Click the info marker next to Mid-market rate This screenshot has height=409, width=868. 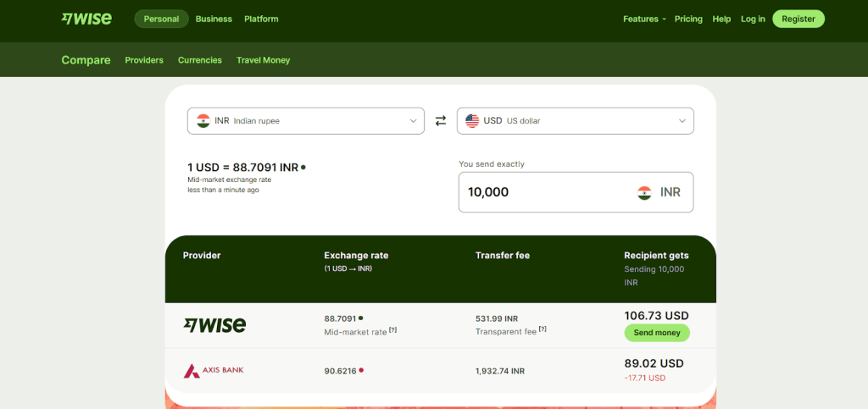pyautogui.click(x=392, y=330)
